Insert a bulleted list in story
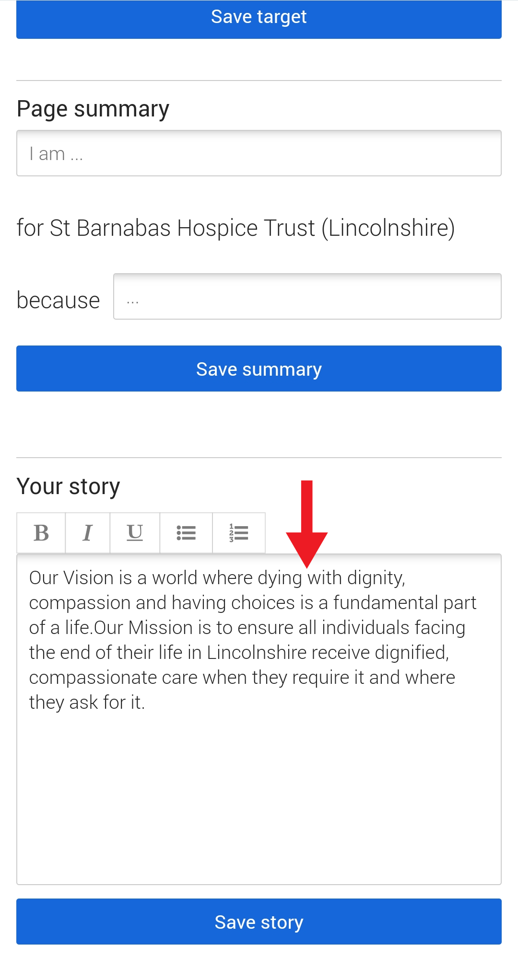The image size is (518, 980). [186, 533]
